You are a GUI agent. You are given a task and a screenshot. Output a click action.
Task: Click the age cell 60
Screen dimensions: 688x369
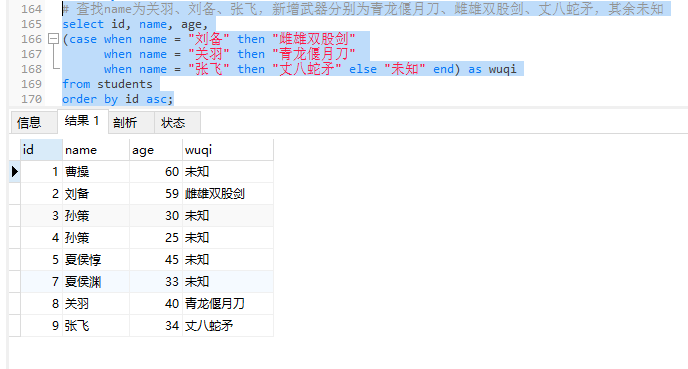click(x=156, y=172)
